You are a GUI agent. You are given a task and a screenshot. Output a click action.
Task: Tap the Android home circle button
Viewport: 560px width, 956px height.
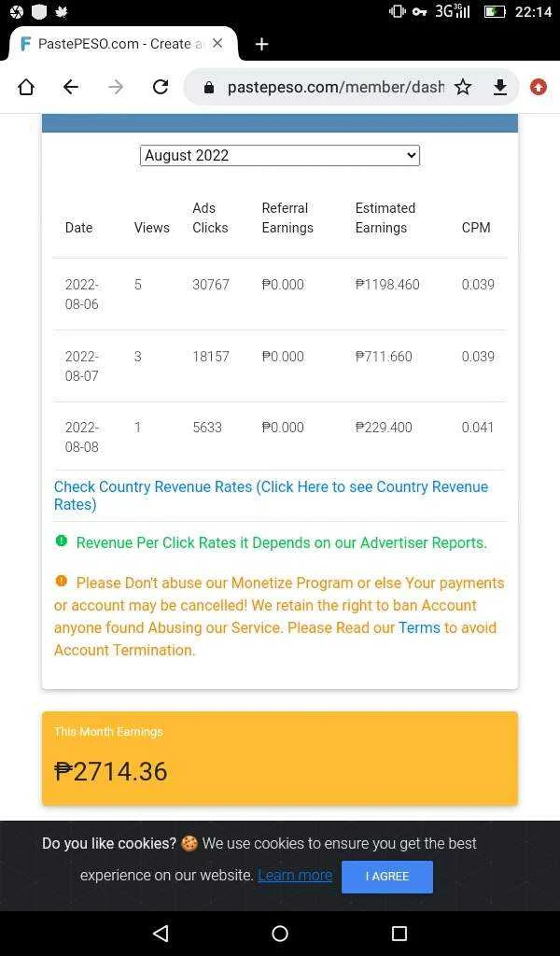pyautogui.click(x=280, y=933)
